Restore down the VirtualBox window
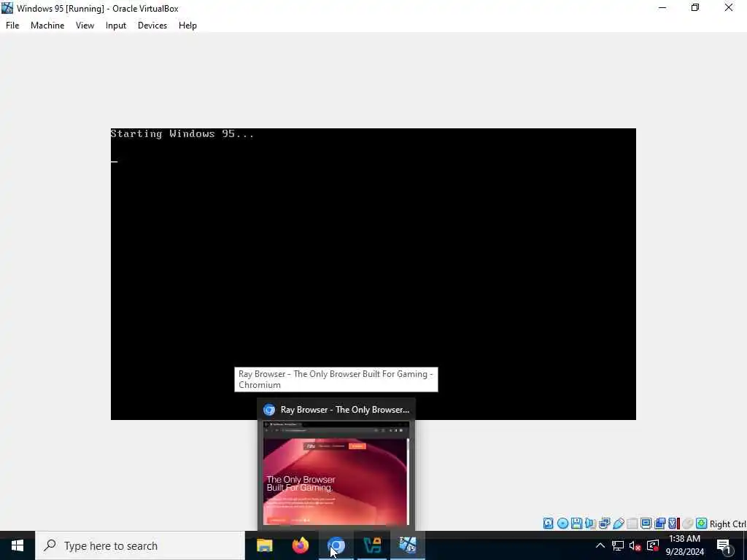 point(695,7)
